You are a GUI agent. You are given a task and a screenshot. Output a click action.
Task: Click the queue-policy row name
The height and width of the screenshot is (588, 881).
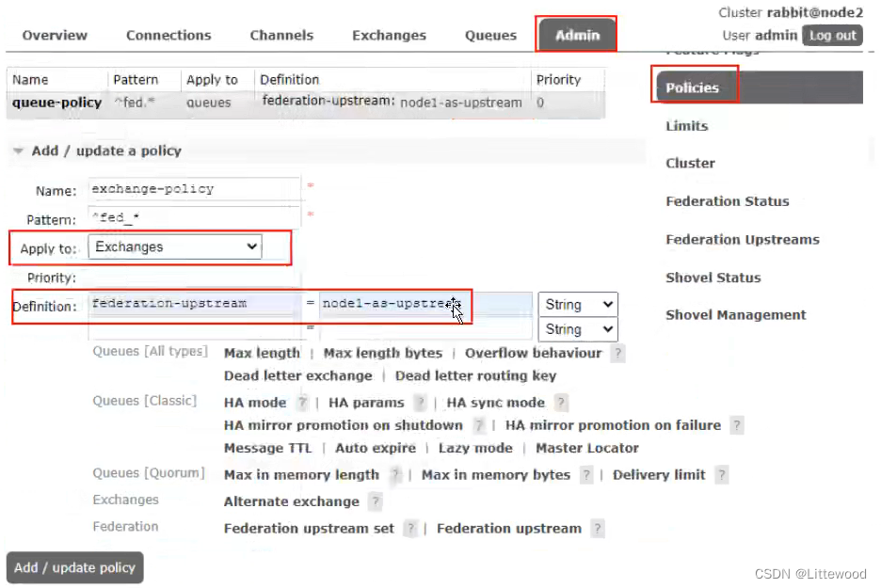pyautogui.click(x=56, y=103)
